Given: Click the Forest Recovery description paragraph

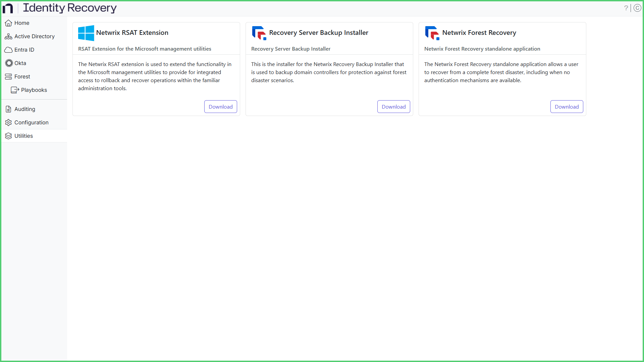Looking at the screenshot, I should click(x=501, y=72).
